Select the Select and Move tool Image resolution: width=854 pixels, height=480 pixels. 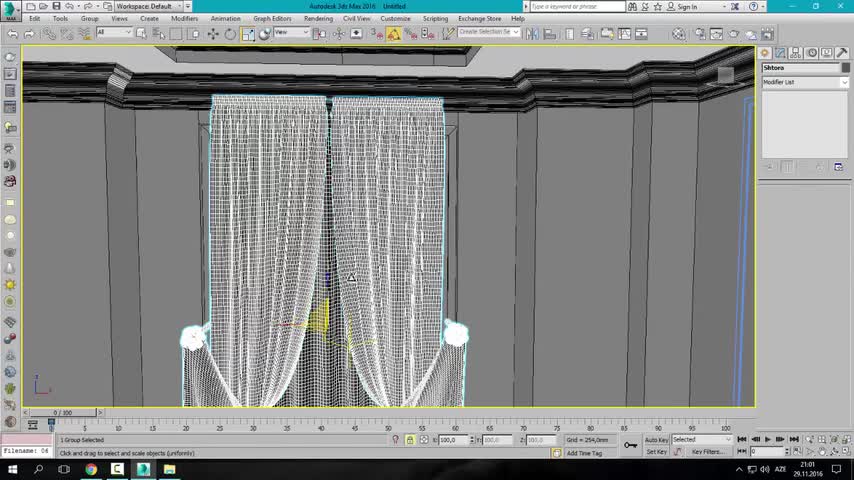212,34
